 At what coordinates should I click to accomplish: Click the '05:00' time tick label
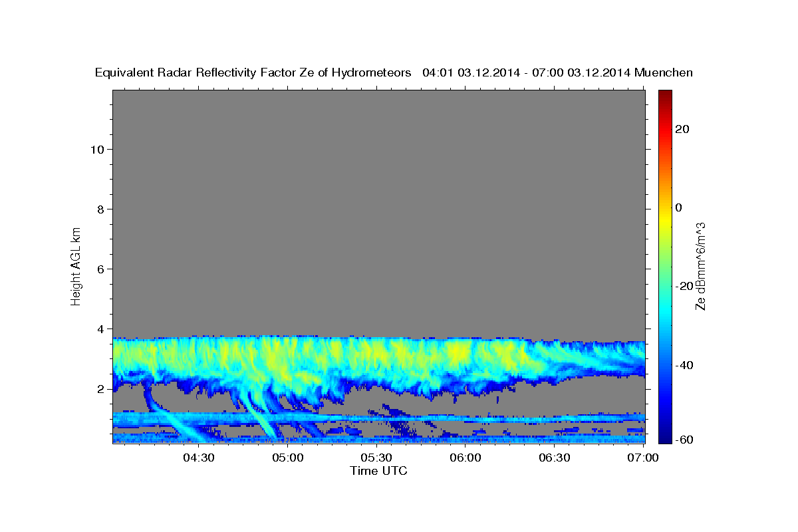pos(288,458)
